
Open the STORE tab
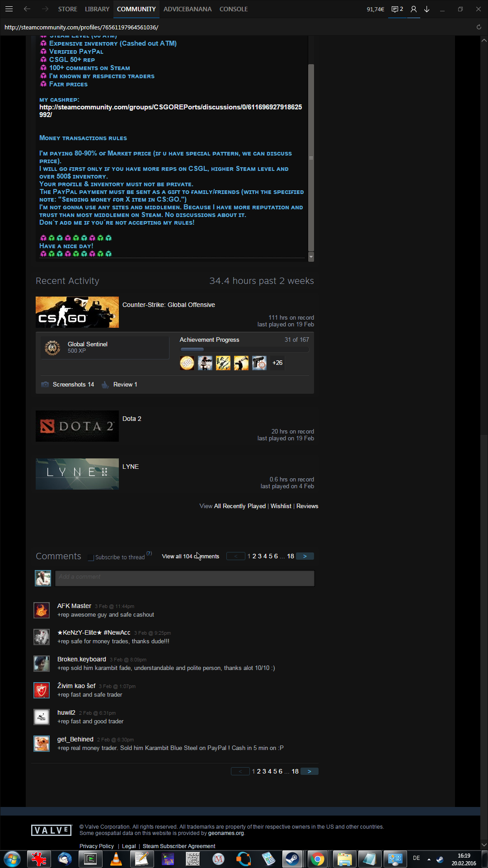67,9
